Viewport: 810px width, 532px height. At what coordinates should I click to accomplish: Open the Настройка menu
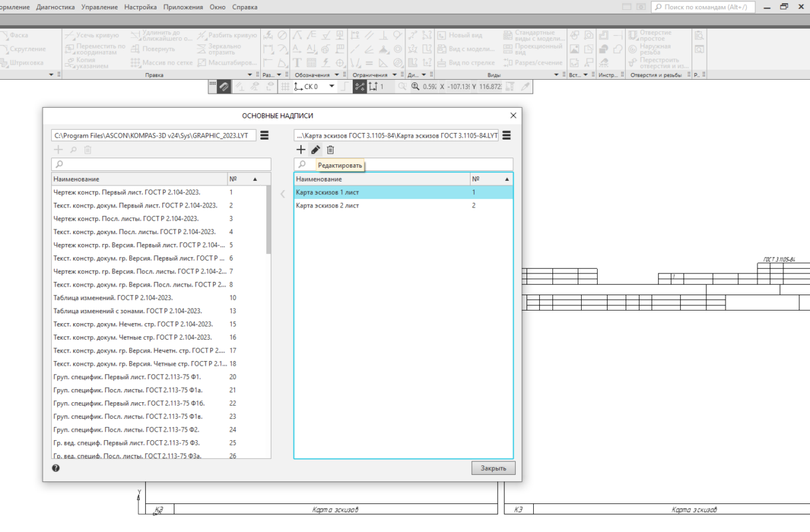pyautogui.click(x=140, y=7)
